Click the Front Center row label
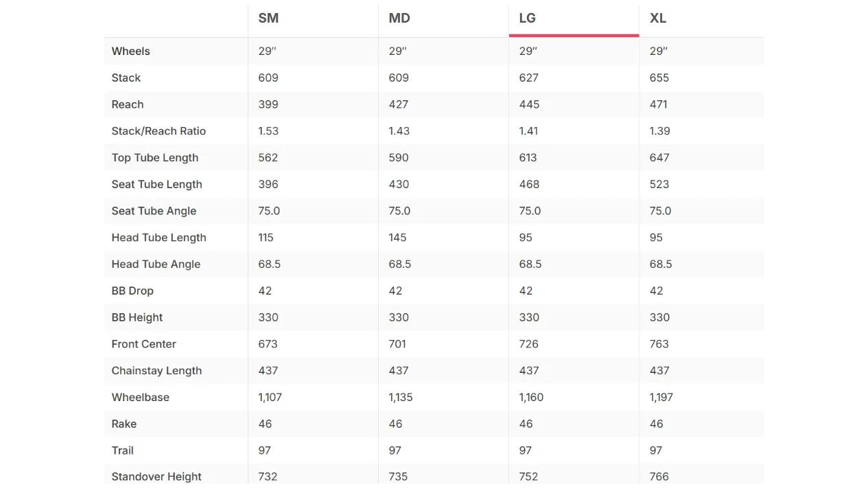Viewport: 868px width, 489px height. 144,344
